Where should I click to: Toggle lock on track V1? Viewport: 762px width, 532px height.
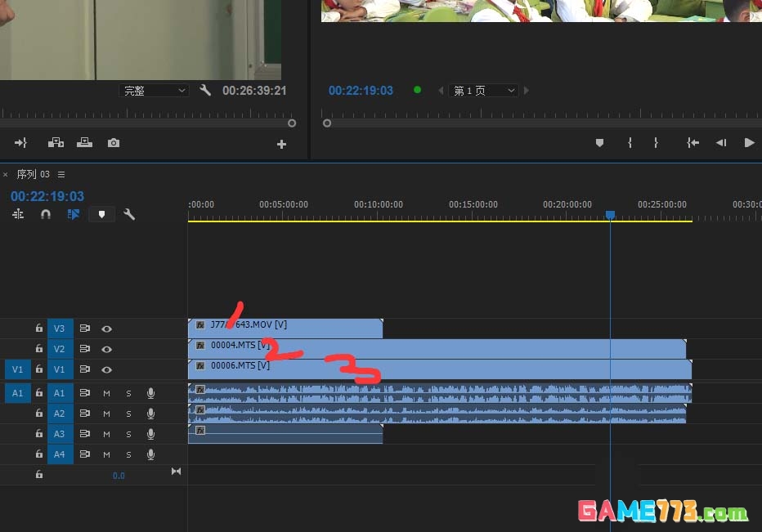coord(39,369)
